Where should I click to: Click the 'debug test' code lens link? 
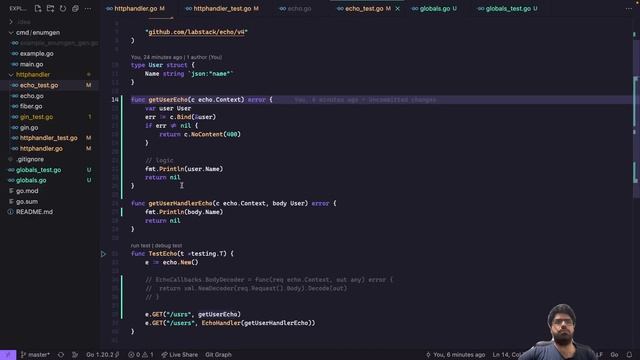[x=168, y=246]
